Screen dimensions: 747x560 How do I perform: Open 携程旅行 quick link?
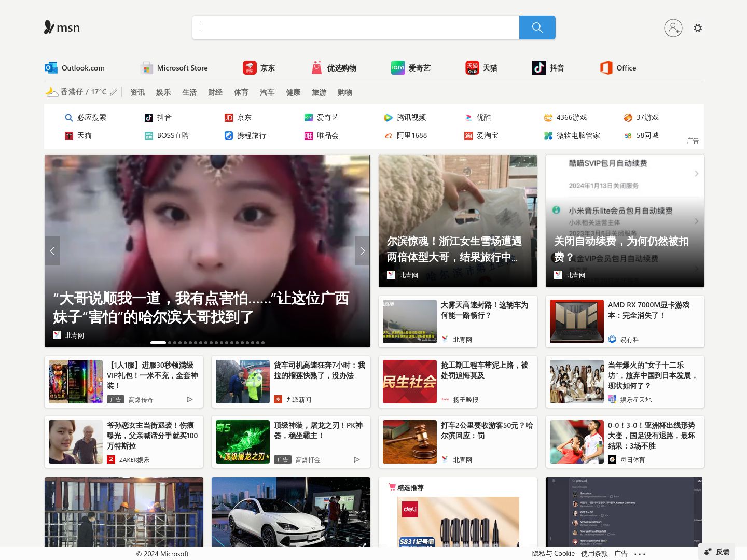(x=245, y=136)
